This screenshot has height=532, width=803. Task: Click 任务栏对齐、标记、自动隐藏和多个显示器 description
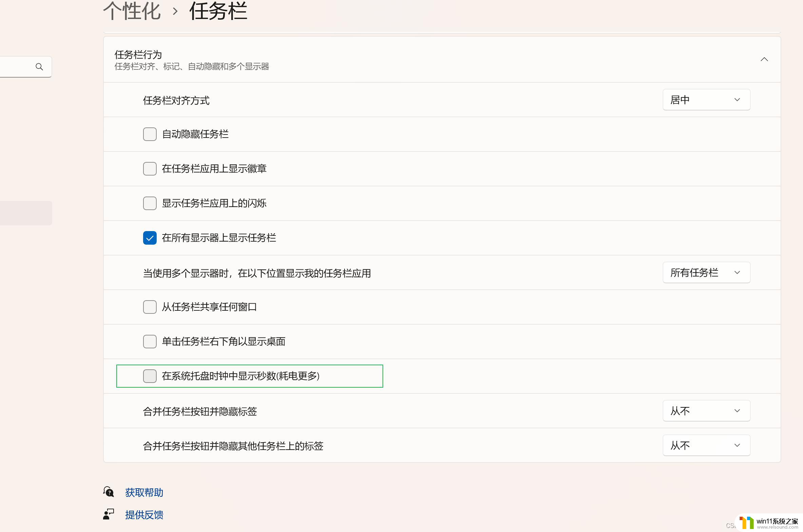pos(192,66)
